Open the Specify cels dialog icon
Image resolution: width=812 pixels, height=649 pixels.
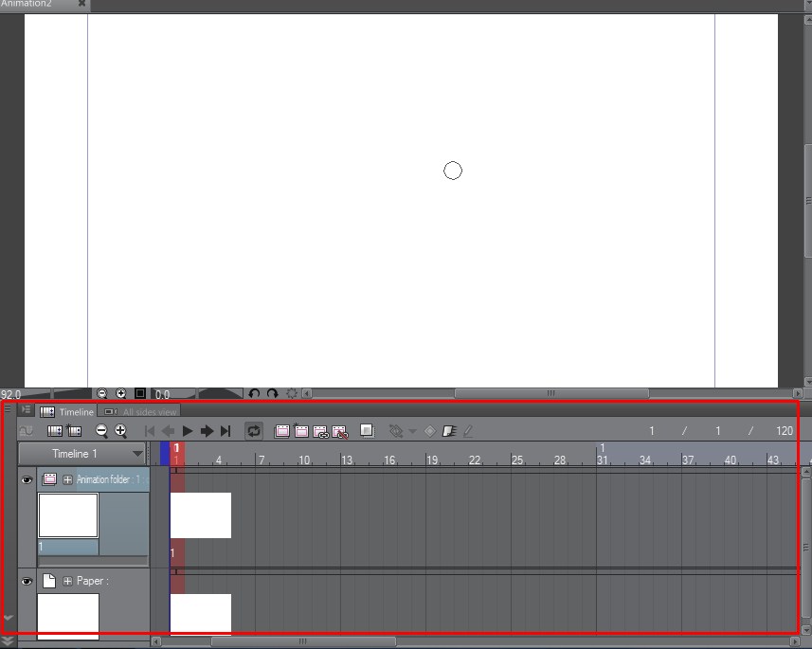[321, 431]
